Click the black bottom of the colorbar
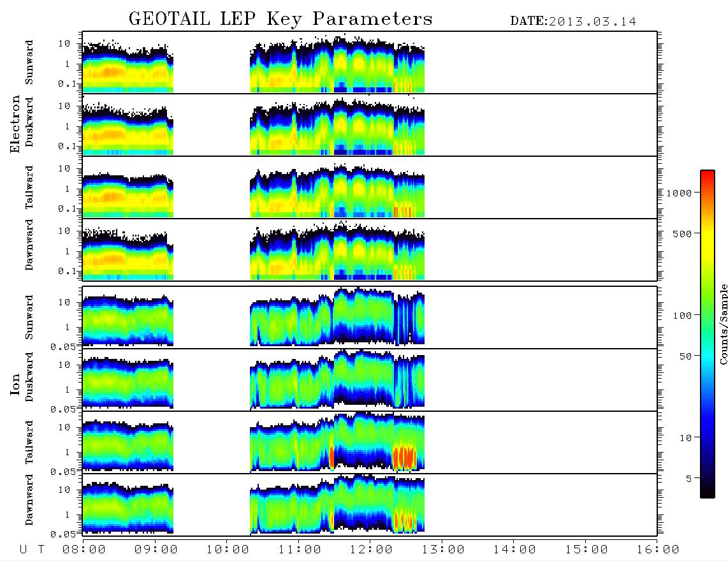 pos(708,492)
